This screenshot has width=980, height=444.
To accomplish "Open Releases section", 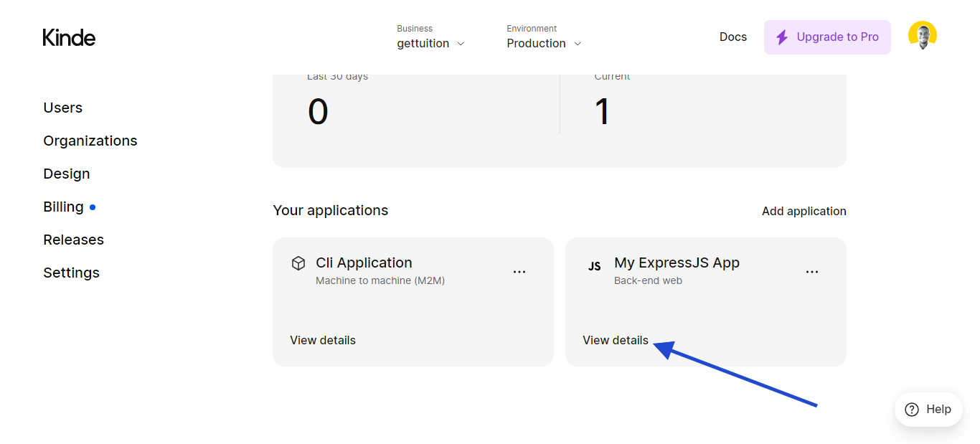I will (74, 240).
